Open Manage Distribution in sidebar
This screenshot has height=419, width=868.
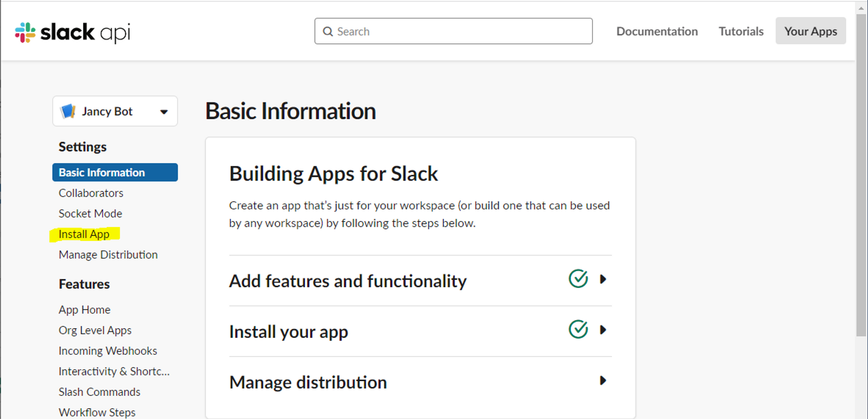coord(108,255)
